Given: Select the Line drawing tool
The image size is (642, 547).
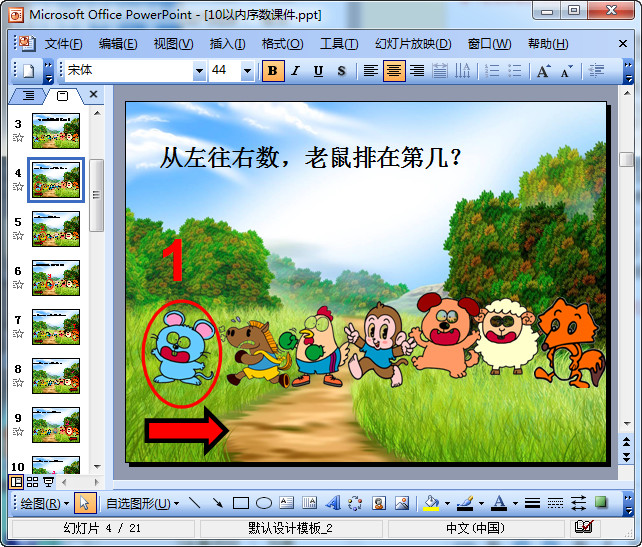Looking at the screenshot, I should tap(195, 503).
